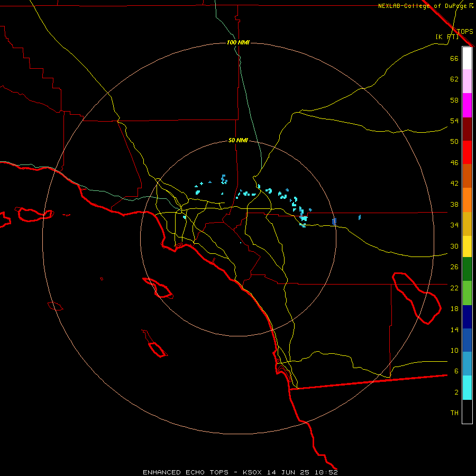Click the legend value '34'
Viewport: 476px width, 476px height.
pyautogui.click(x=454, y=225)
